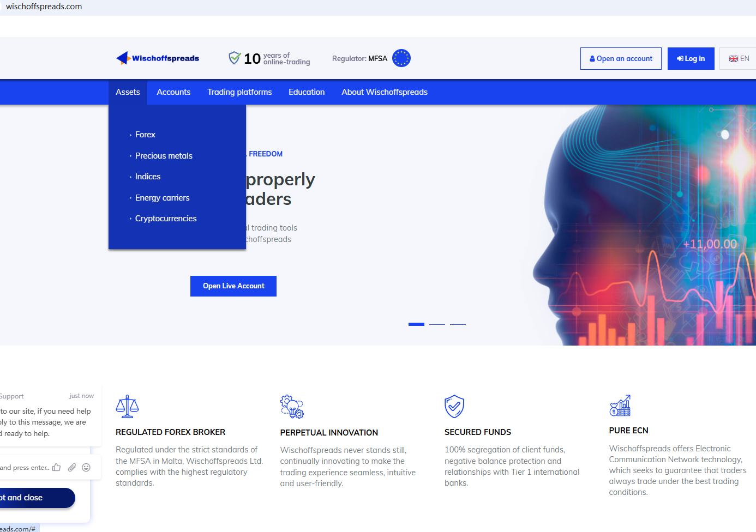Viewport: 756px width, 532px height.
Task: Click the thumbs-up icon in chat
Action: coord(56,467)
